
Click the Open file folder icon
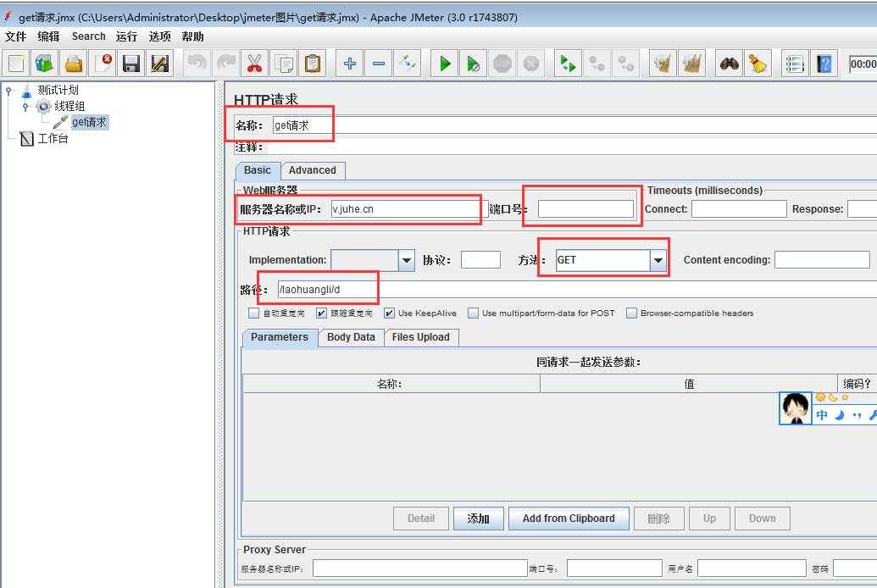pos(73,64)
